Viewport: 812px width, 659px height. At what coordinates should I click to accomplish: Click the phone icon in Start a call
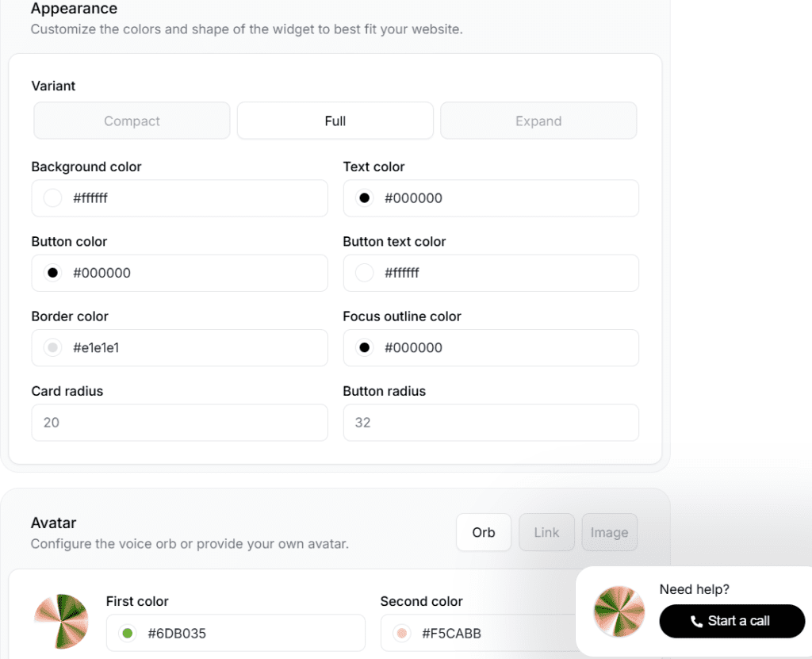(x=696, y=621)
